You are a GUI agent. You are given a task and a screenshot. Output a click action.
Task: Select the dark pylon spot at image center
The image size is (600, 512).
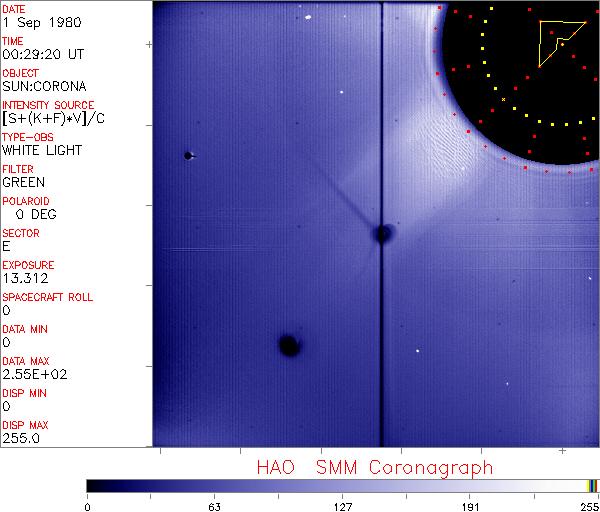(382, 234)
